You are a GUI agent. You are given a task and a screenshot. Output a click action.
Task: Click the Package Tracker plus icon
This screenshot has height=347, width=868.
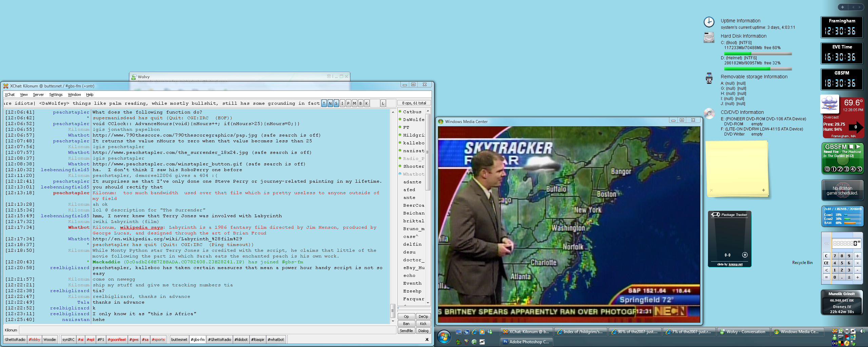pos(745,255)
